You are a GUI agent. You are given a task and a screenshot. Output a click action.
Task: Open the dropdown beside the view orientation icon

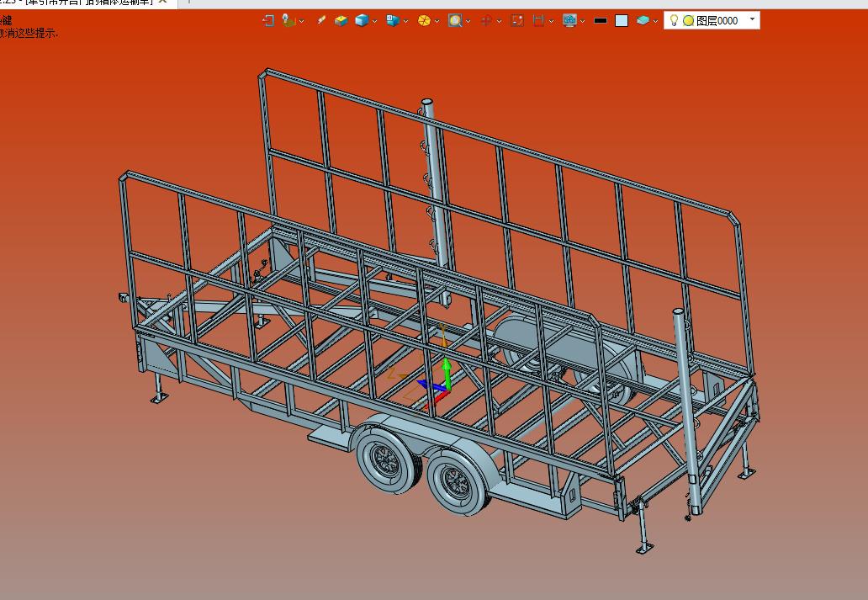point(405,21)
